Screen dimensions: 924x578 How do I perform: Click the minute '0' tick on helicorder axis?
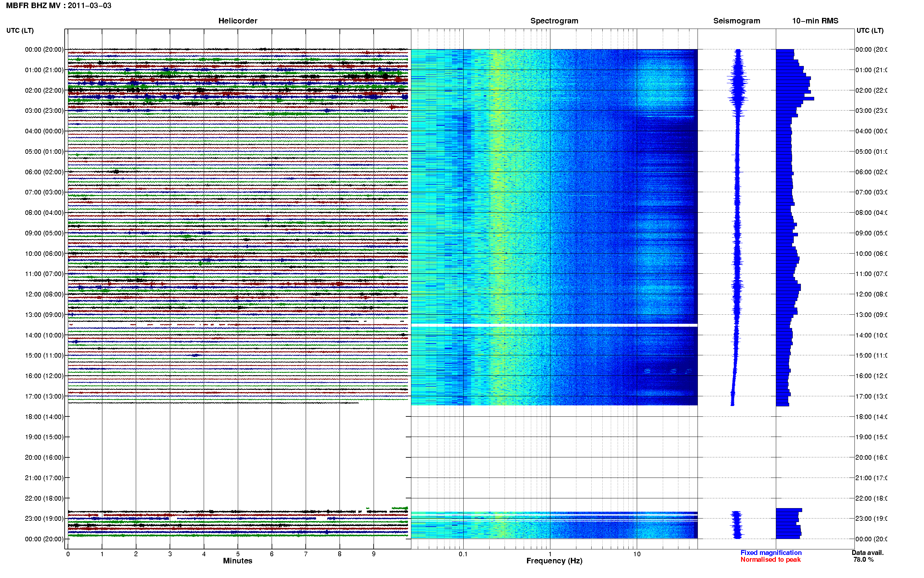tap(68, 554)
